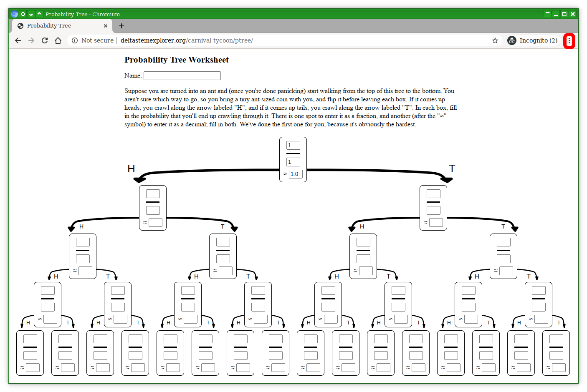Click the Not secure site info icon
The width and height of the screenshot is (587, 392).
coord(75,40)
